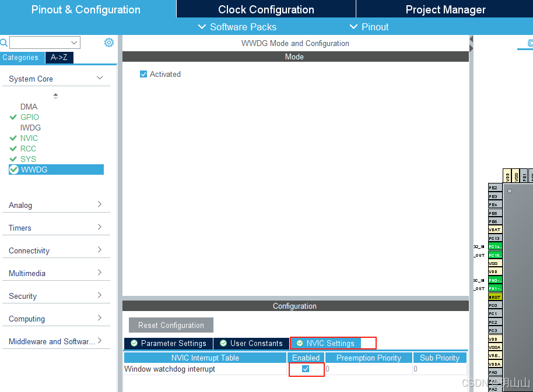Click the User Constants tab status icon
This screenshot has height=392, width=533.
pos(223,343)
